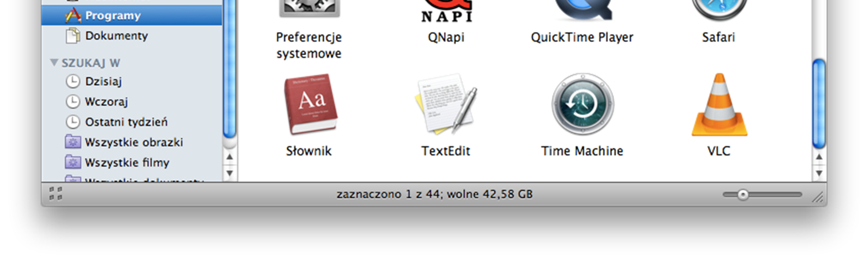Select Ostatni tydzień saved search
Screen dimensions: 868x263
click(131, 122)
